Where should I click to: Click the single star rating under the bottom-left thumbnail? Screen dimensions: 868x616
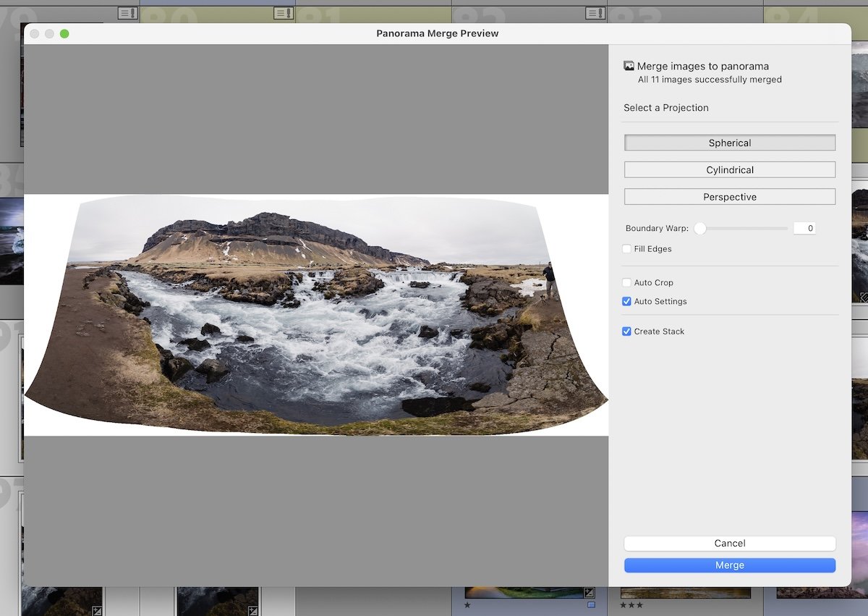(467, 604)
